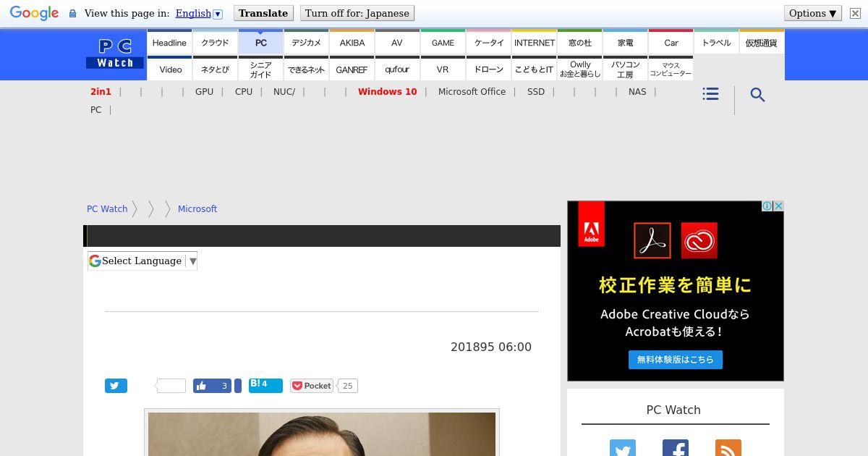Viewport: 868px width, 456px height.
Task: Close the Adobe ad with the X icon
Action: [778, 206]
